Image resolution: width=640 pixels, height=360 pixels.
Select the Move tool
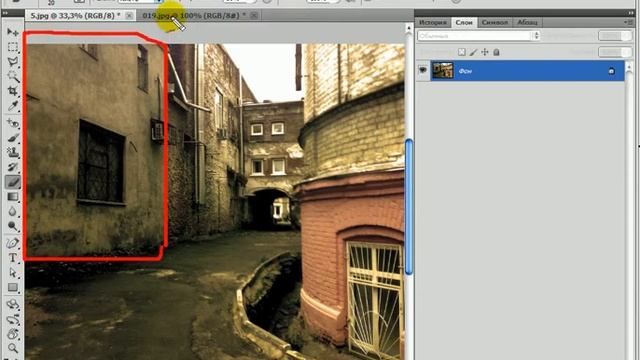tap(13, 32)
